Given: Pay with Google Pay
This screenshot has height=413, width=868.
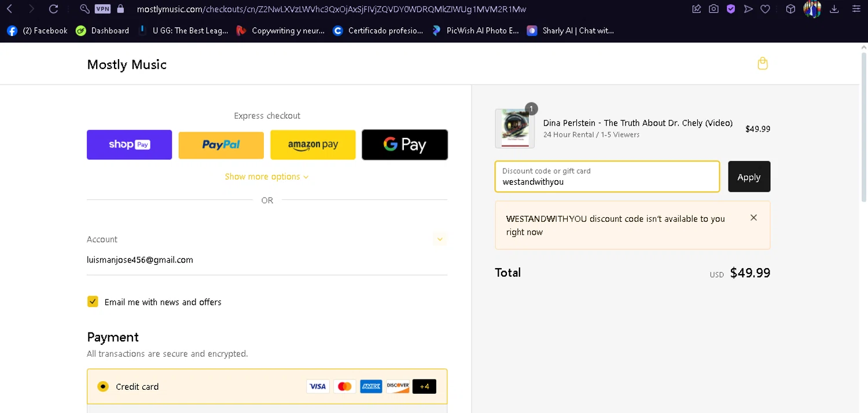Looking at the screenshot, I should [x=404, y=145].
